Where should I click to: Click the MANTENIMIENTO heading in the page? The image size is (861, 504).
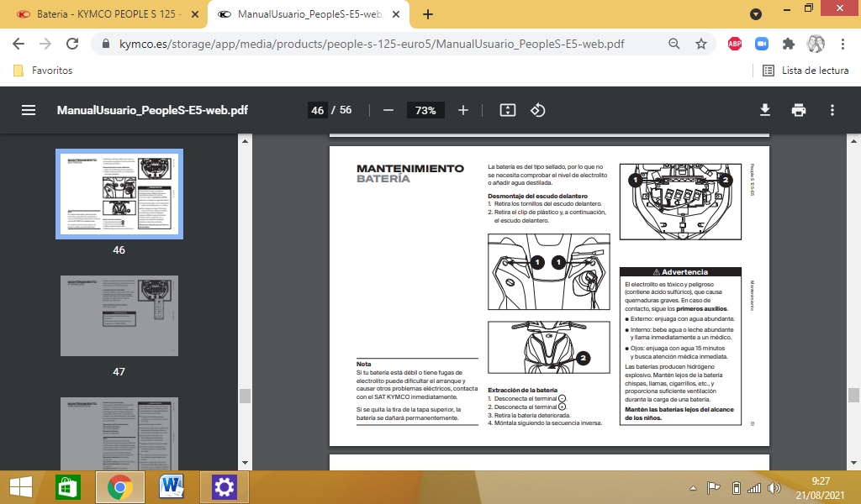pos(410,168)
